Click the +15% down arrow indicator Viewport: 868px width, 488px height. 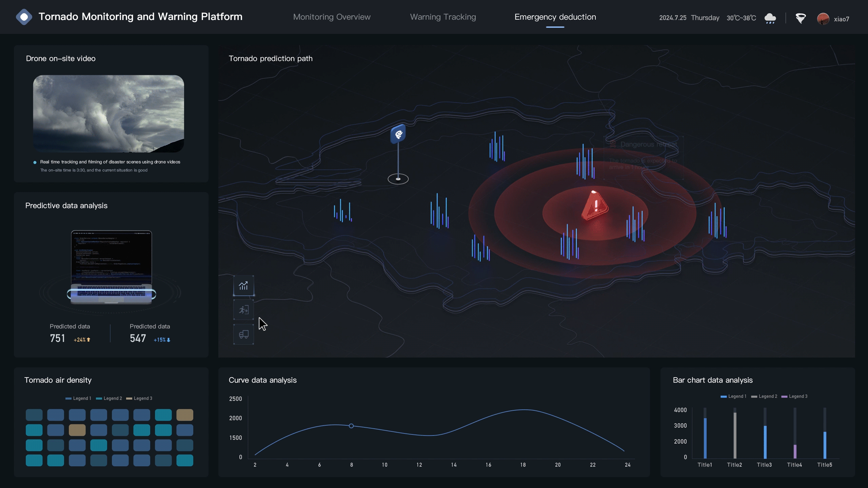coord(162,340)
